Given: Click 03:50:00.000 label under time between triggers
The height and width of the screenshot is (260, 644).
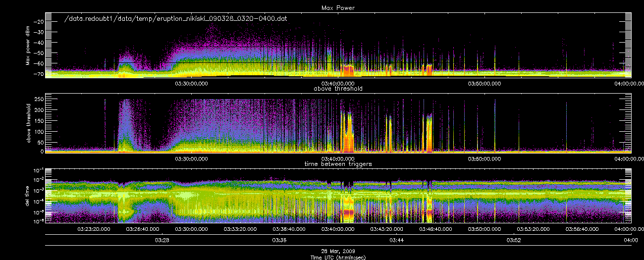Looking at the screenshot, I should click(484, 229).
